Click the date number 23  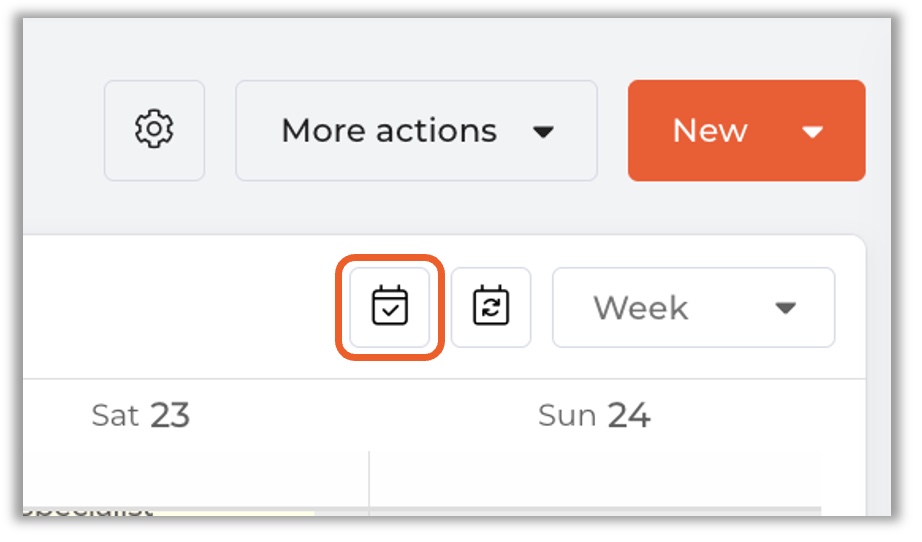(170, 415)
